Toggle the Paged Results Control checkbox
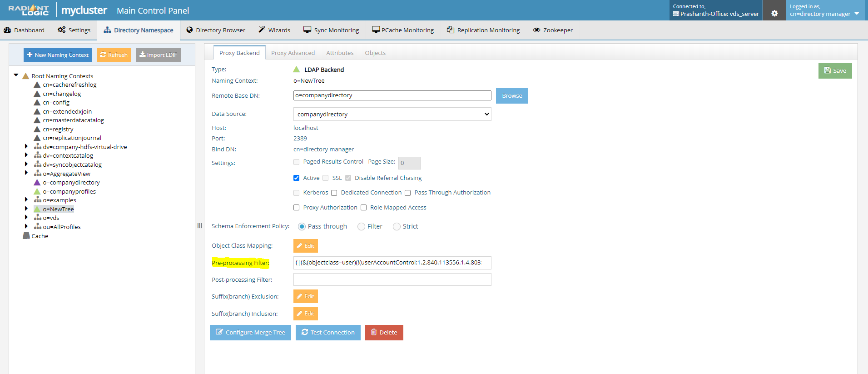 click(x=296, y=162)
